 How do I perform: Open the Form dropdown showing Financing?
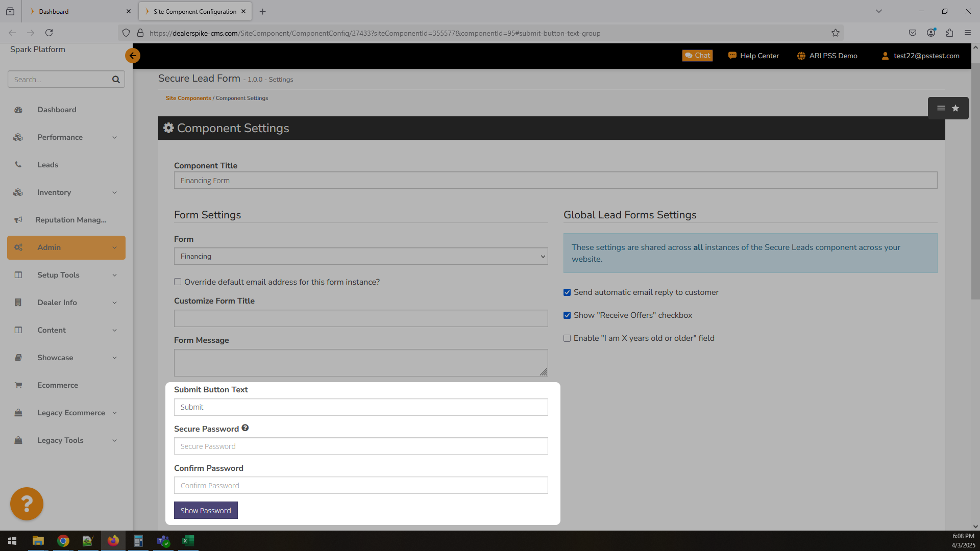click(361, 256)
